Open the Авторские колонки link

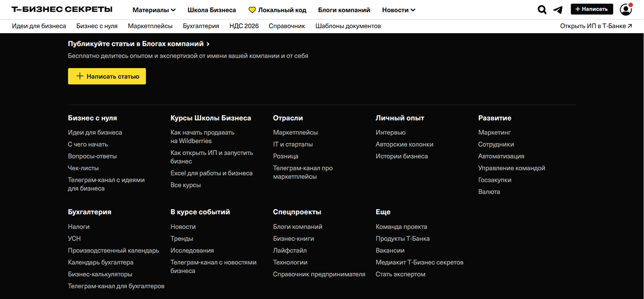[x=404, y=144]
